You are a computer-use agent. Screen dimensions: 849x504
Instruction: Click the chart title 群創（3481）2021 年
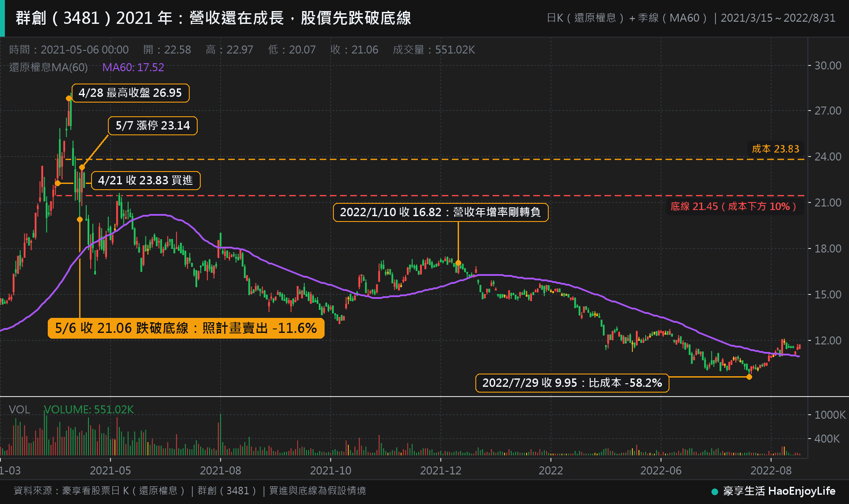(x=213, y=18)
